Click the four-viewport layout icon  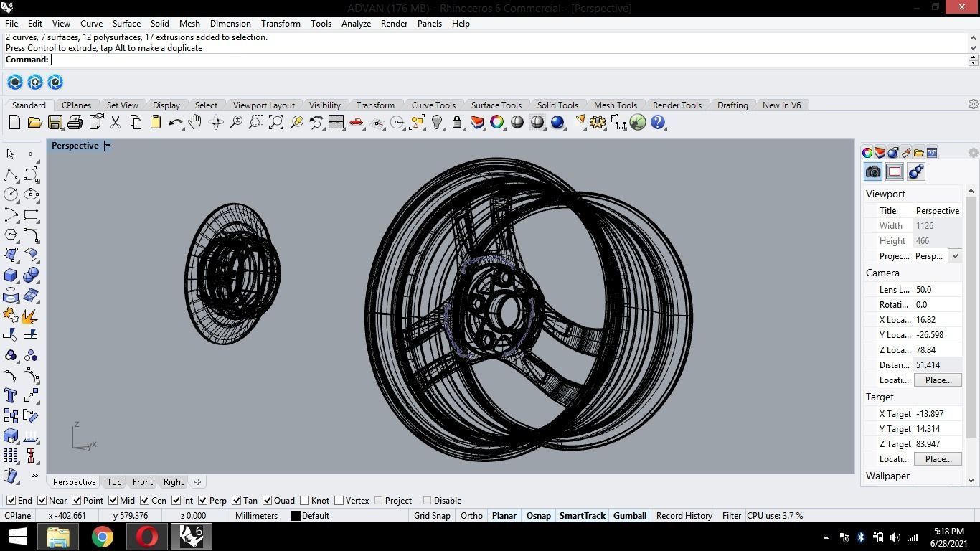coord(336,123)
